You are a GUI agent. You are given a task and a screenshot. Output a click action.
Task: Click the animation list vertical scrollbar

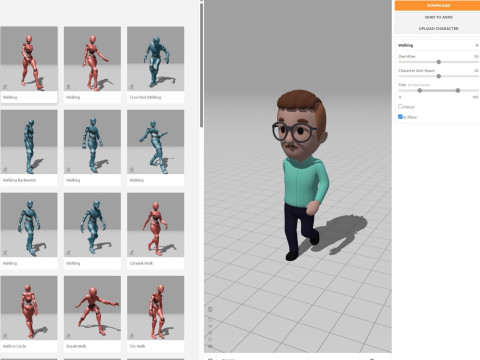[201, 65]
